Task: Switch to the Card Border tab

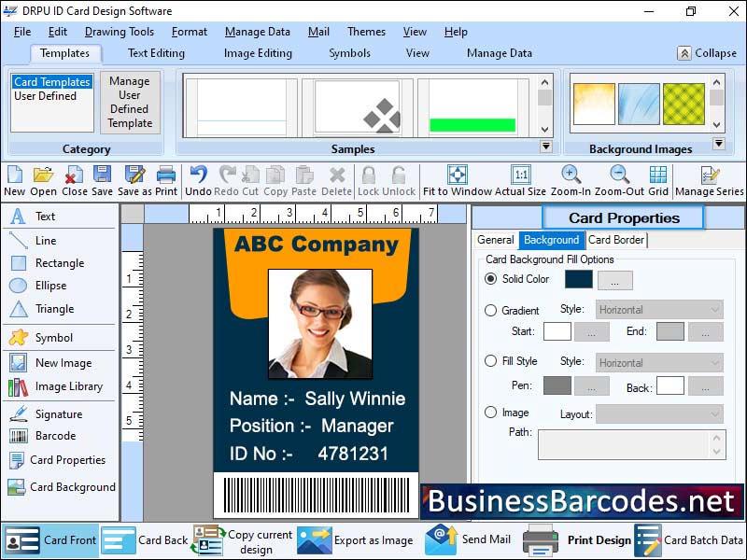Action: coord(616,240)
